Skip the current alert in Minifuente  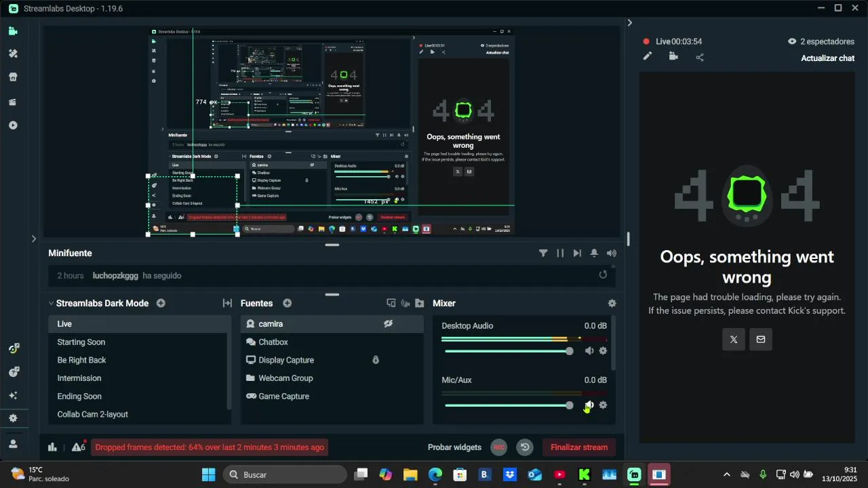pos(577,253)
